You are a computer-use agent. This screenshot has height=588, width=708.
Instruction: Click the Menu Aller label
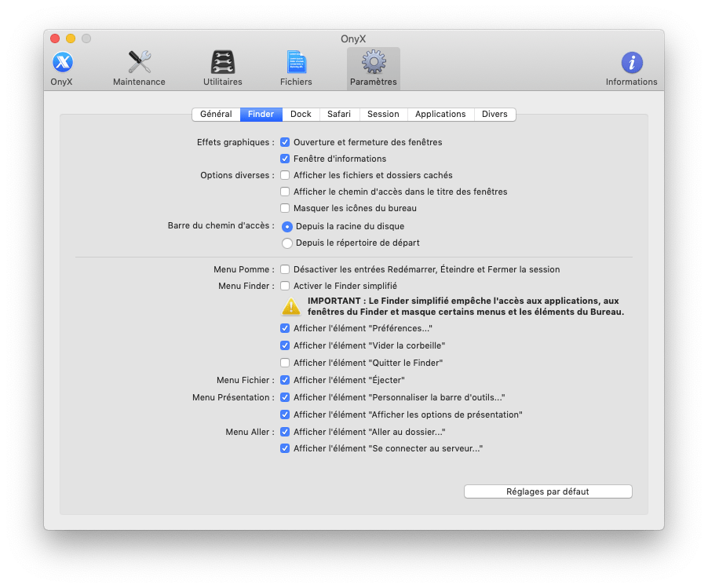pos(250,432)
